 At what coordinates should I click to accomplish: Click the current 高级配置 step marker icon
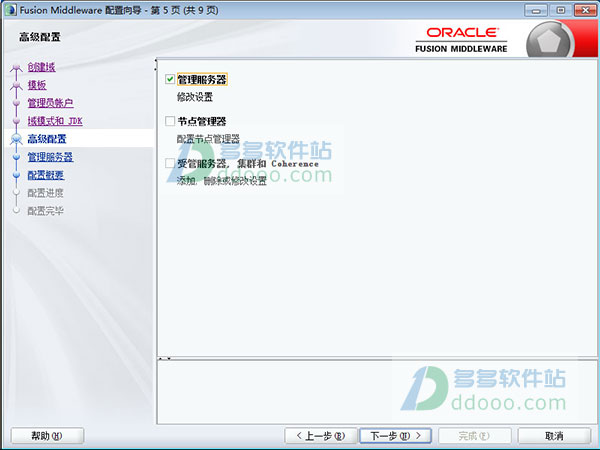coord(16,139)
